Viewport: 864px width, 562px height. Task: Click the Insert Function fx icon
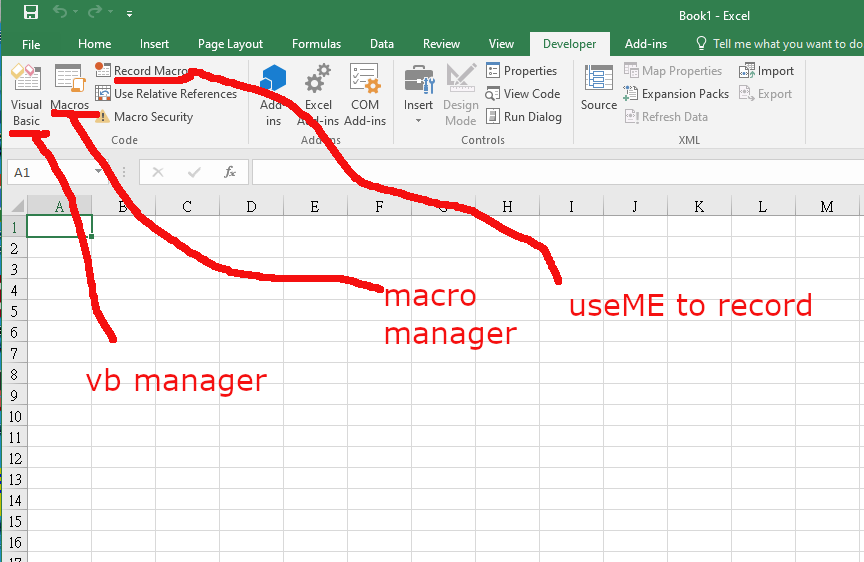pos(229,172)
